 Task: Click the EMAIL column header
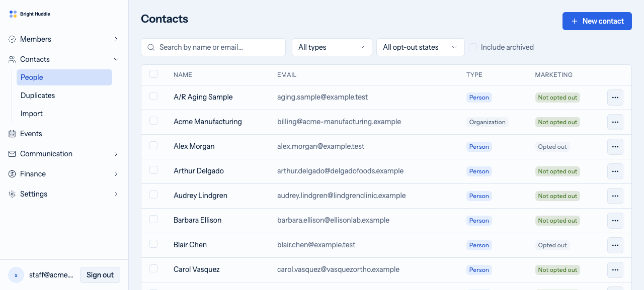tap(287, 75)
